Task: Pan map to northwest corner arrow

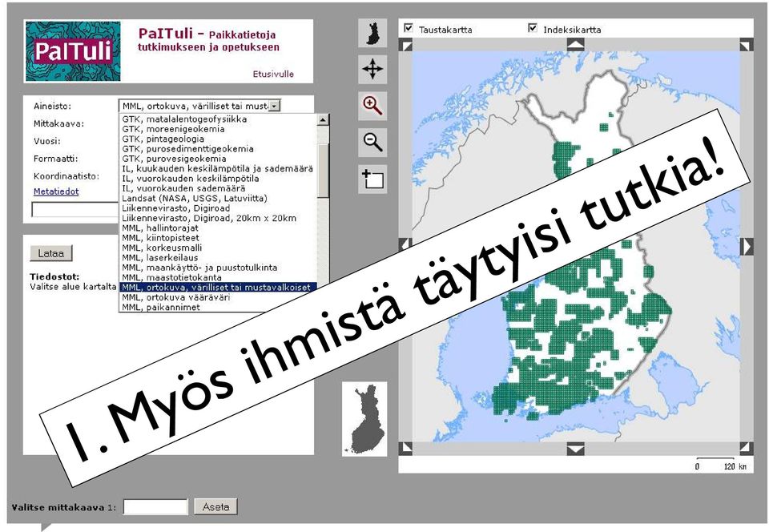Action: click(406, 46)
